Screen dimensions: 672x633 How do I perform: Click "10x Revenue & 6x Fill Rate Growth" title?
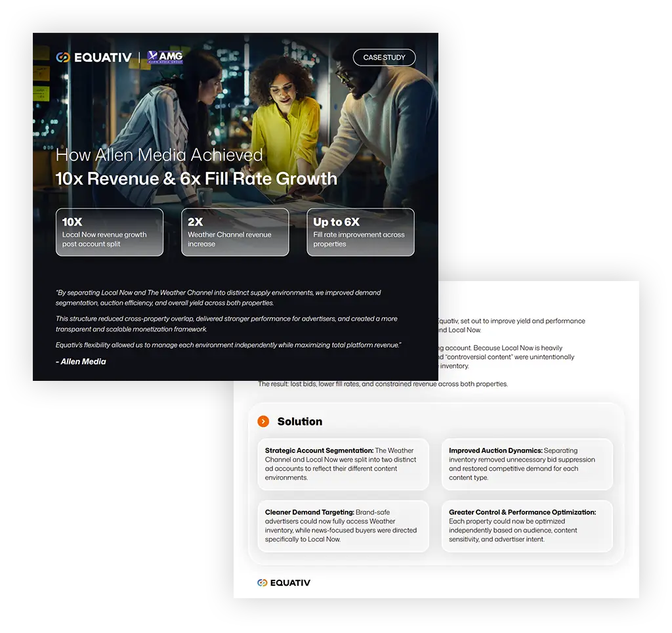196,179
